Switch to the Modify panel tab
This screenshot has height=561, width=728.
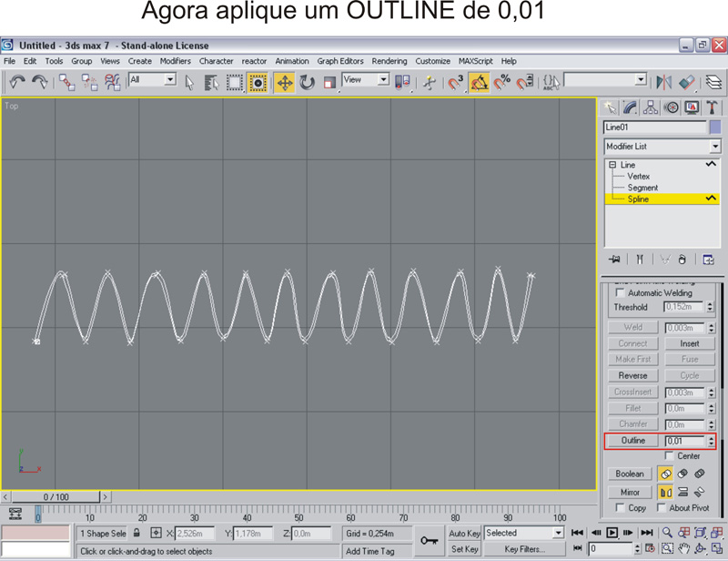[x=630, y=107]
